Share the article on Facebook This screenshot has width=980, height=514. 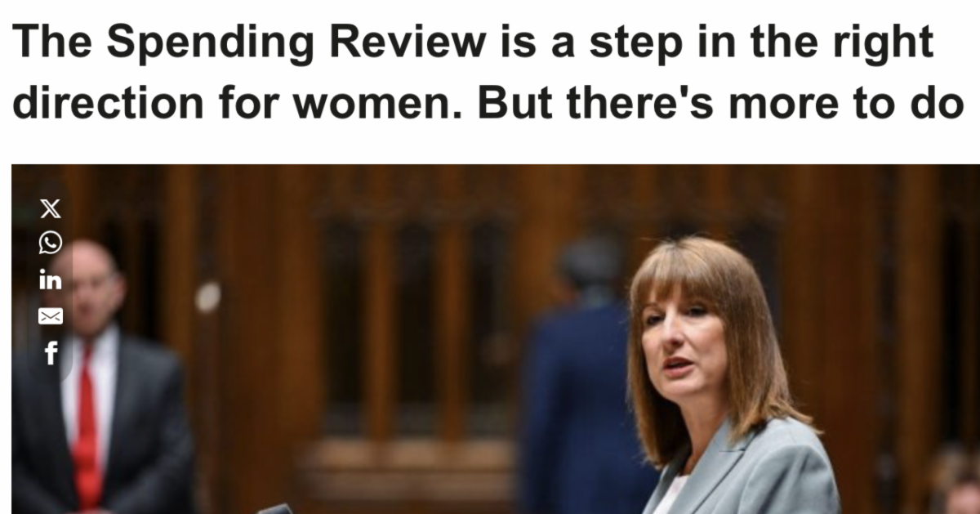(x=51, y=353)
